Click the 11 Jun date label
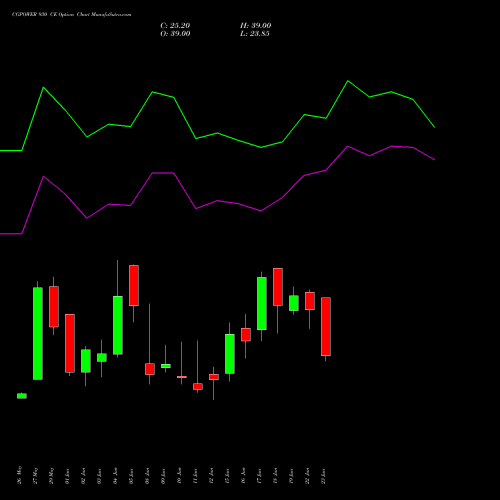Screen dimensions: 500x500 click(x=195, y=476)
